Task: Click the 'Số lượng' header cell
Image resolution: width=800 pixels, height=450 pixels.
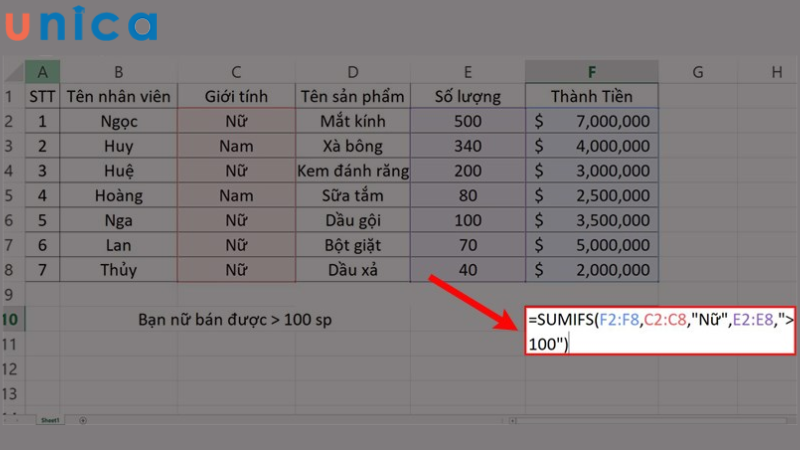Action: pos(468,96)
